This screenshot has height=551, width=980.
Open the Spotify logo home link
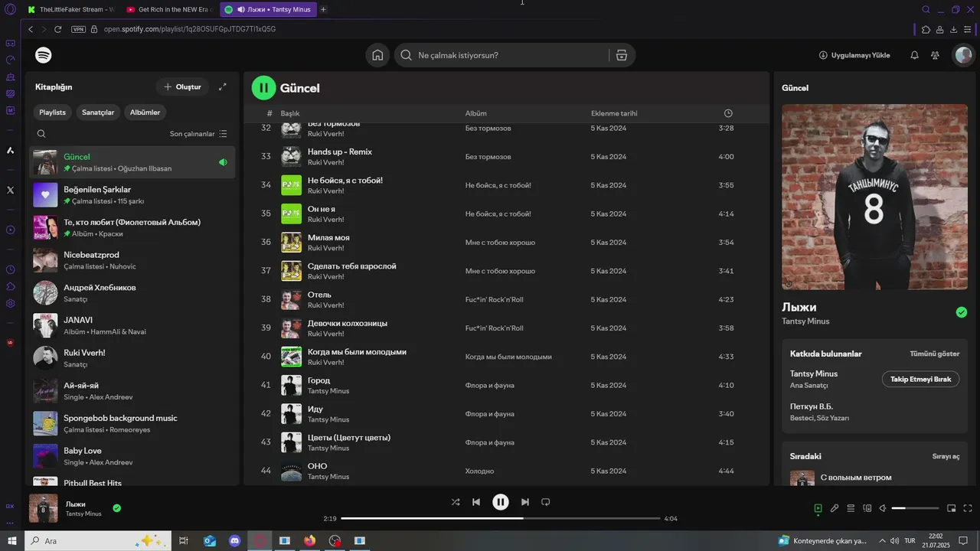pos(44,55)
